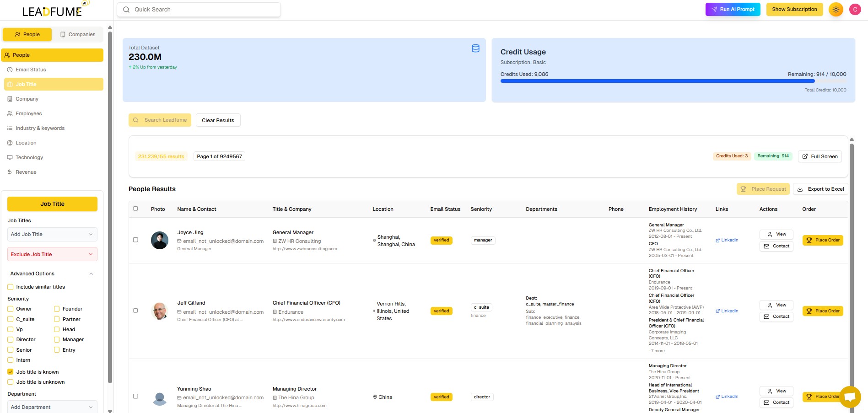The width and height of the screenshot is (868, 413).
Task: Open the user avatar icon in the header
Action: click(x=855, y=10)
